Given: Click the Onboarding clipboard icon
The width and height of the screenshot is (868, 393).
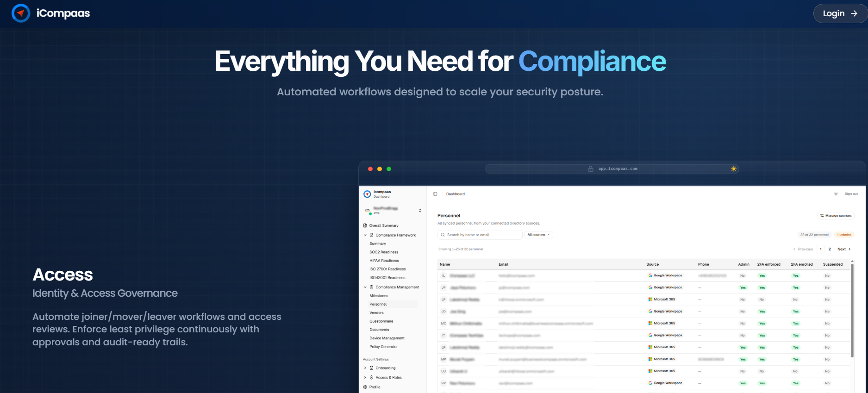Looking at the screenshot, I should click(371, 368).
